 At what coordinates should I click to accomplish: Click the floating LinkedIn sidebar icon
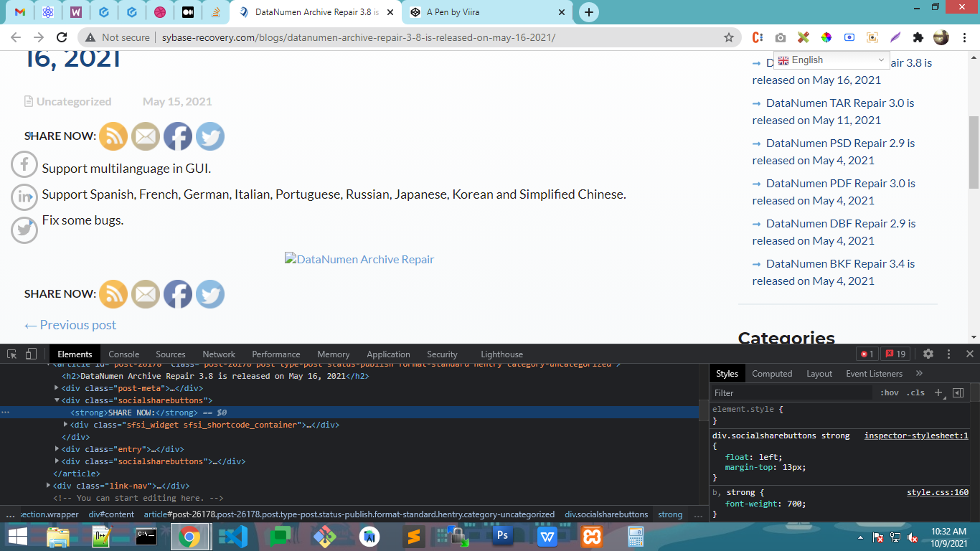pos(24,197)
